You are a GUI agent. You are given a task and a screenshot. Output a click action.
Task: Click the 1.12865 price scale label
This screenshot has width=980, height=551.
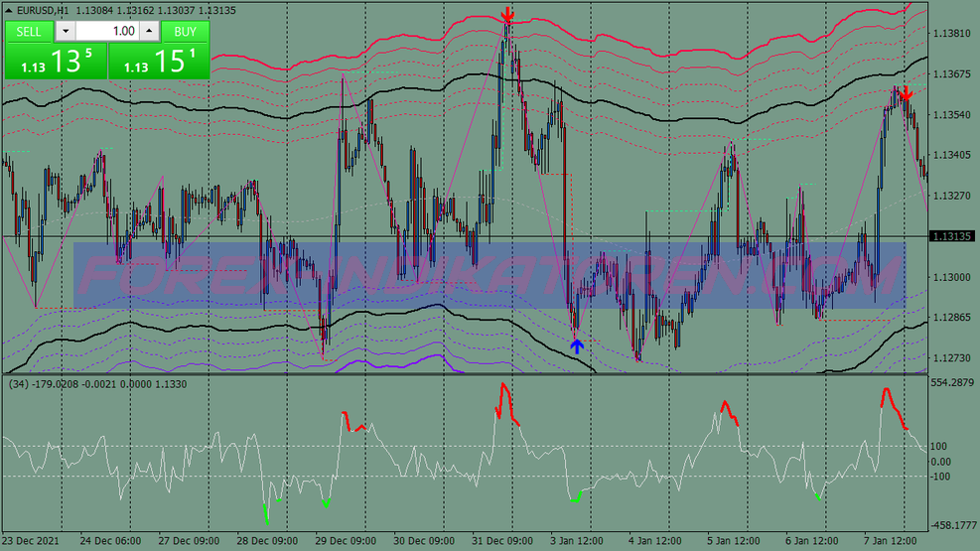pos(951,318)
